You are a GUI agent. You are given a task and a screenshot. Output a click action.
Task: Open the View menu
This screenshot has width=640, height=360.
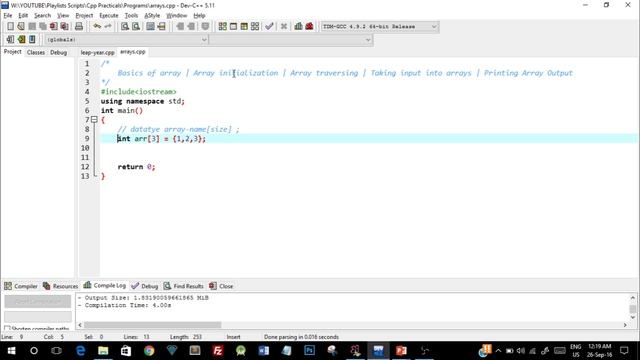pyautogui.click(x=63, y=16)
